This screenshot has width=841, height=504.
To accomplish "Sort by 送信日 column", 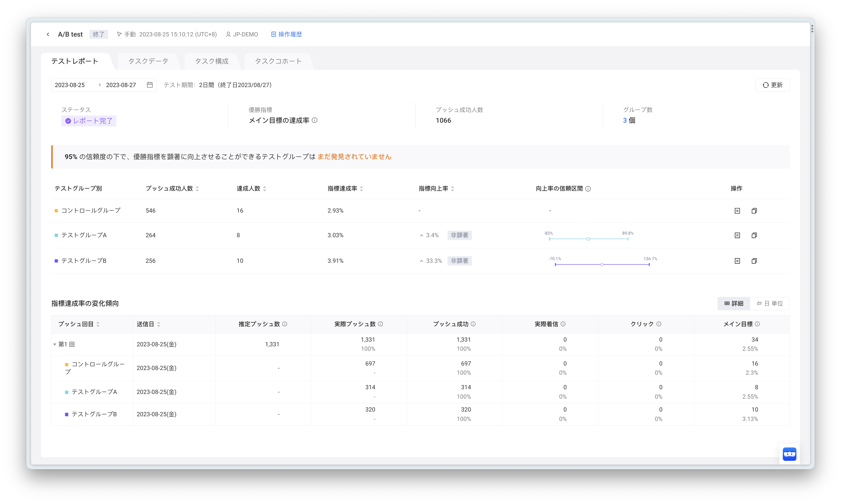I will click(x=158, y=324).
